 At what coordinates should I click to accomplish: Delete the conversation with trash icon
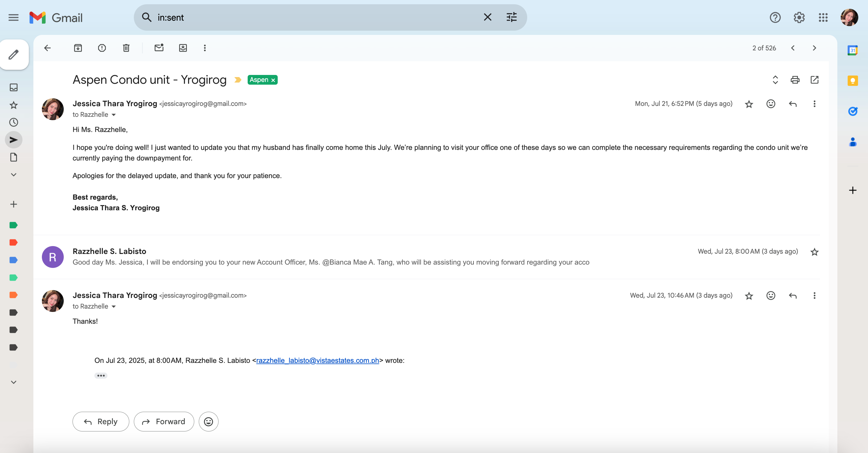[x=126, y=48]
